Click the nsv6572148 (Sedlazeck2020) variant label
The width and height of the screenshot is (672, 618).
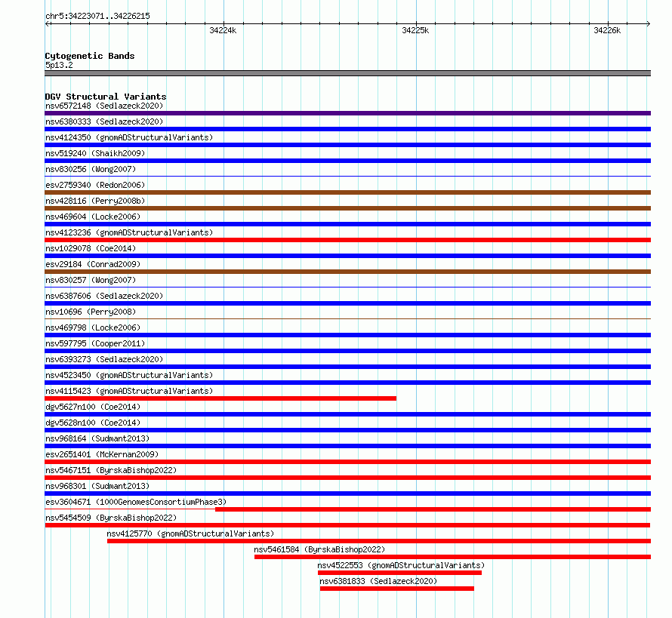coord(104,106)
